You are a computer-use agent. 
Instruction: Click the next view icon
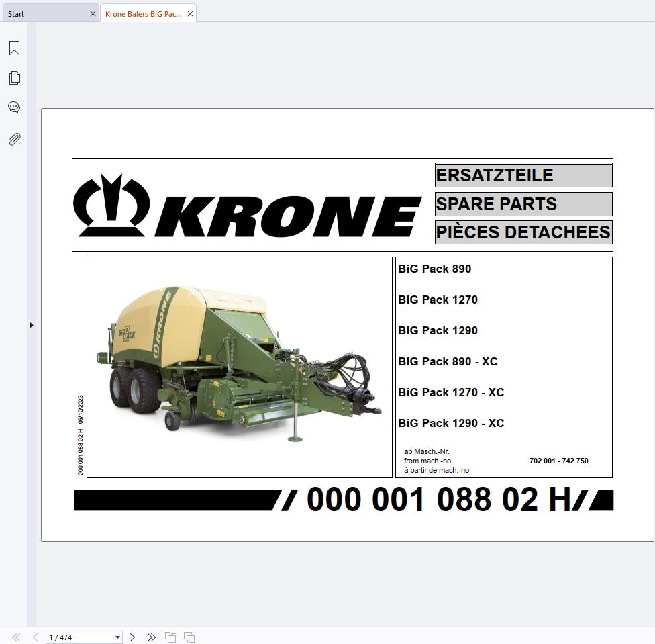189,637
